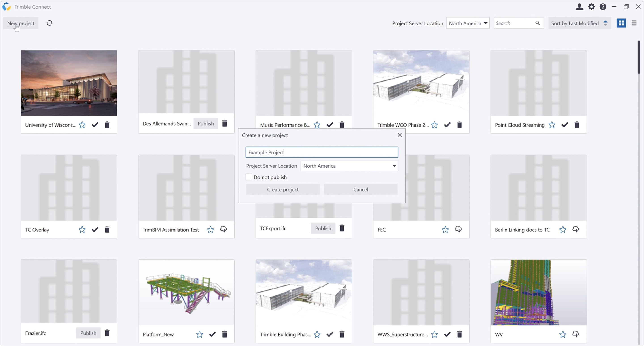
Task: Delete the TCExport.ifc project
Action: coord(342,228)
